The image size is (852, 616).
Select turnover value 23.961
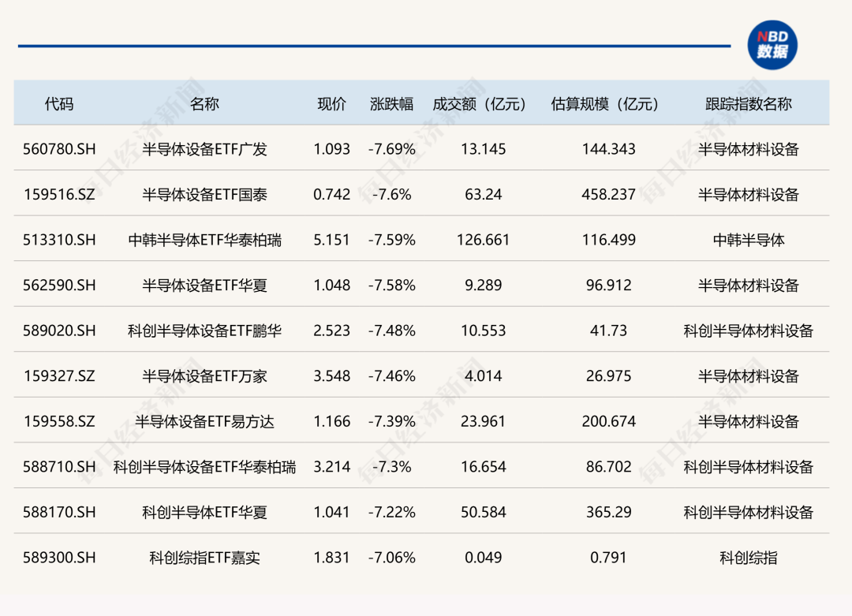point(483,421)
